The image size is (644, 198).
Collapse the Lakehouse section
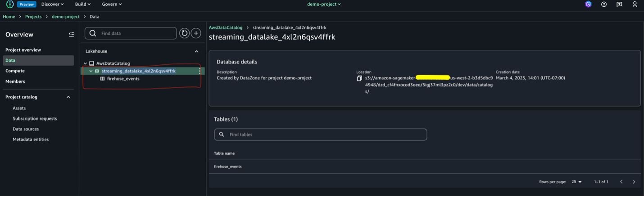(x=196, y=51)
